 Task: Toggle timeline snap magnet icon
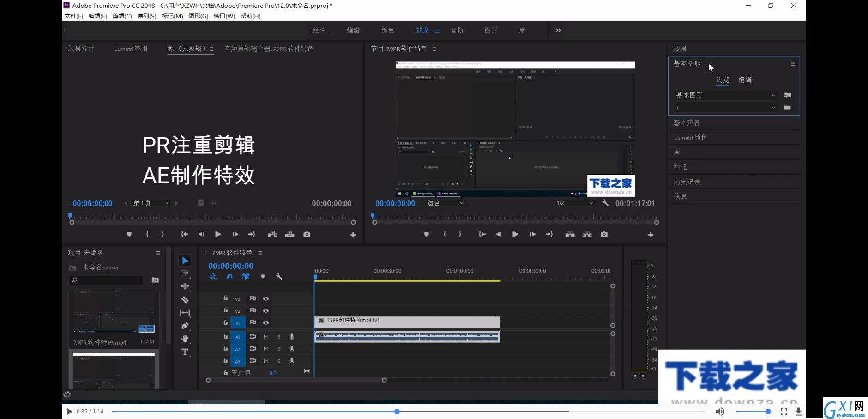[229, 277]
